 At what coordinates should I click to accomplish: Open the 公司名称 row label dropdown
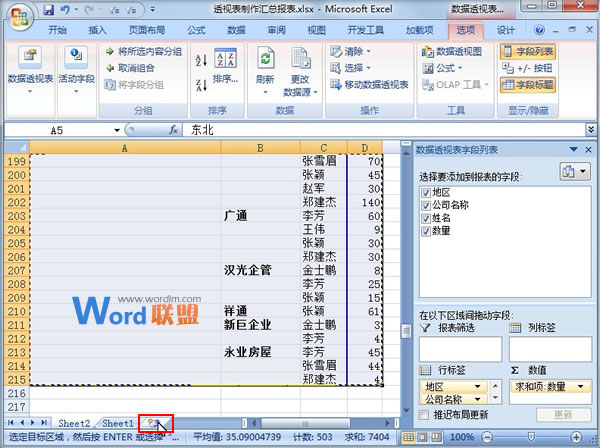coord(478,399)
